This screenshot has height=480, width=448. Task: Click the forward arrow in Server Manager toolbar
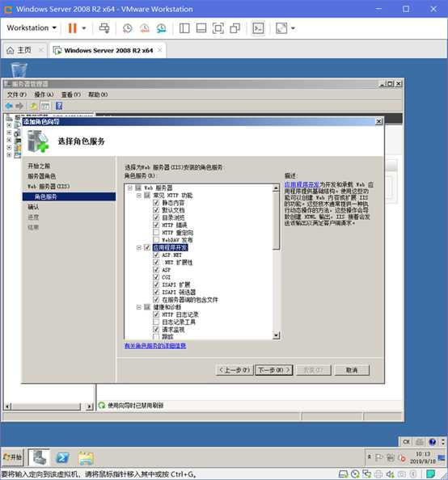point(19,106)
